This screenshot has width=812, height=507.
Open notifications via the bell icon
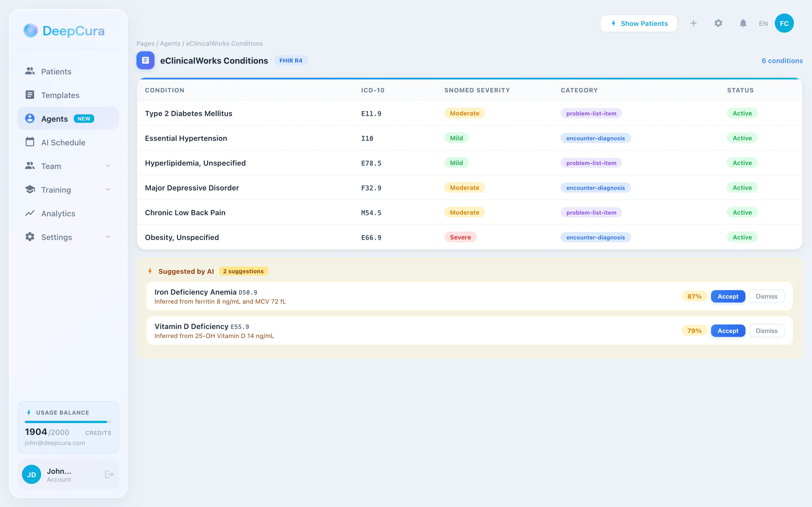pos(743,23)
